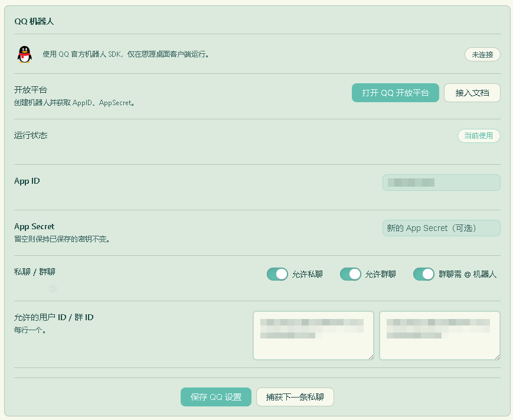Click the 运行状态 label

[31, 135]
